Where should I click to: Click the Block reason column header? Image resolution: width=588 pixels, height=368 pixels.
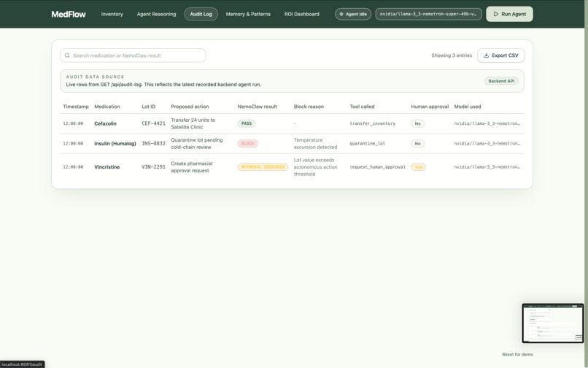(309, 107)
